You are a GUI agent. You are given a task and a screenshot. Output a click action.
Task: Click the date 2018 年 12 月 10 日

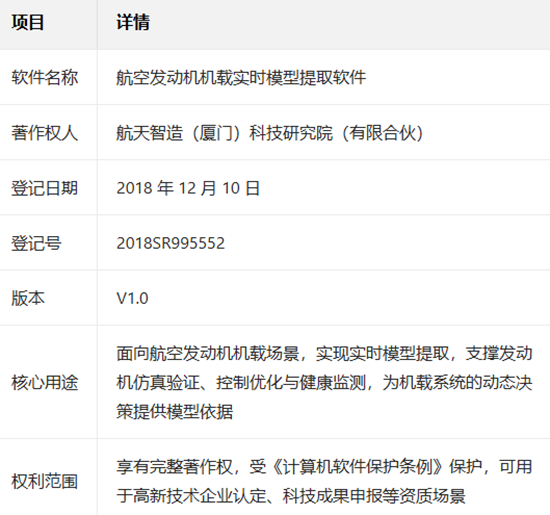[188, 188]
